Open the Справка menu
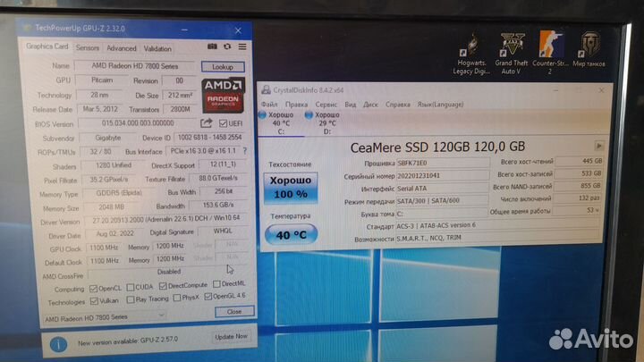 [397, 105]
